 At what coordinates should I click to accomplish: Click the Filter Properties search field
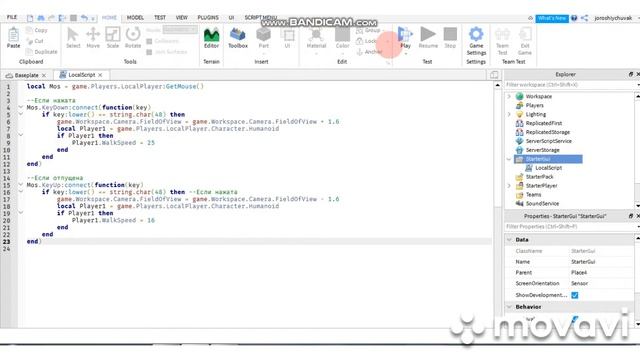pyautogui.click(x=570, y=227)
